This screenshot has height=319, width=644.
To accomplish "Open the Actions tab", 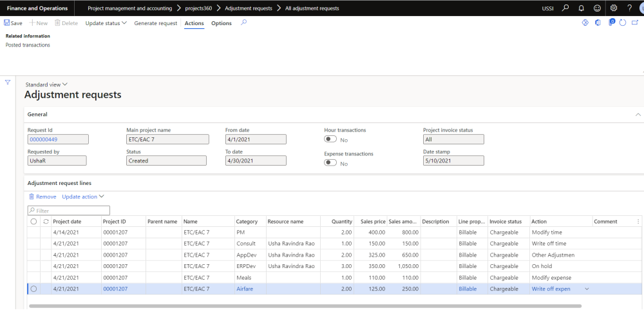I will click(194, 23).
